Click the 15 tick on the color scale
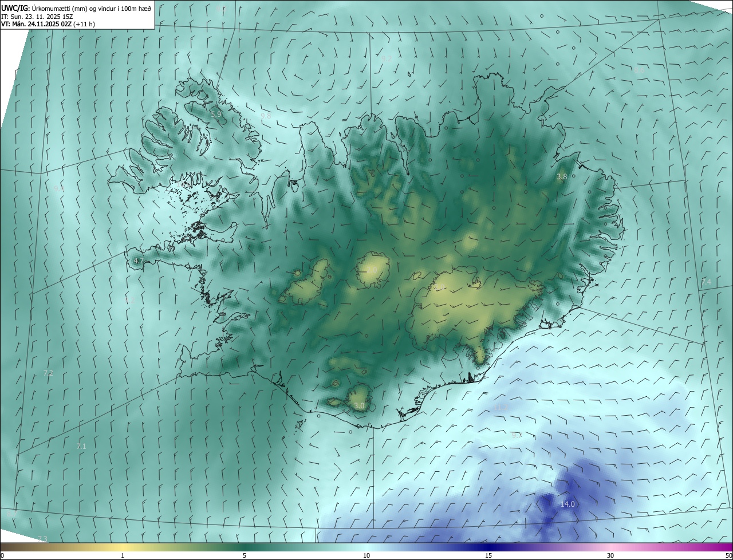The image size is (733, 560). [488, 555]
